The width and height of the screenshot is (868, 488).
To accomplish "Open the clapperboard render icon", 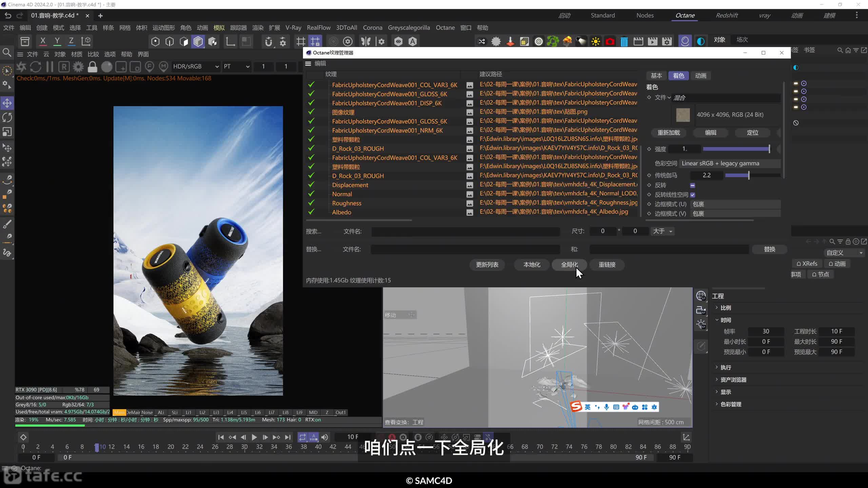I will pos(638,41).
